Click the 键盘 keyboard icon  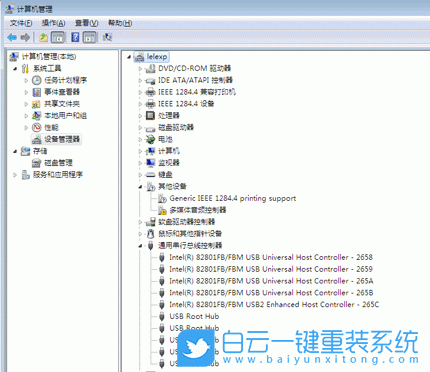point(151,175)
